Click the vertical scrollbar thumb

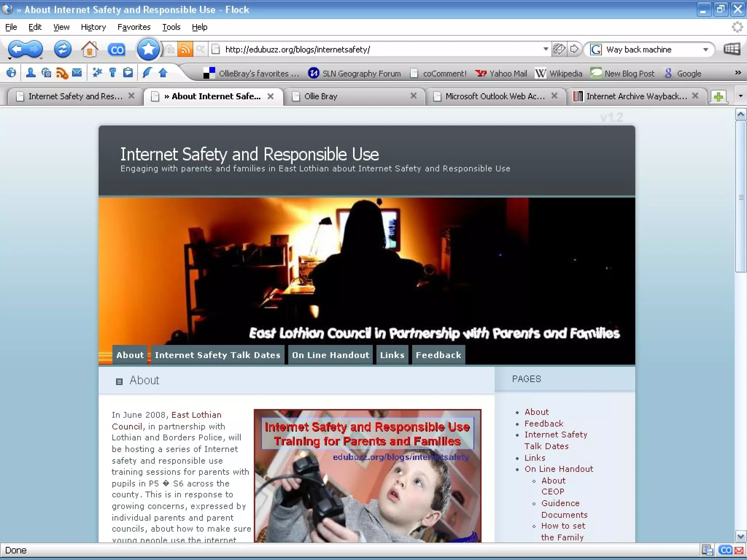point(740,197)
